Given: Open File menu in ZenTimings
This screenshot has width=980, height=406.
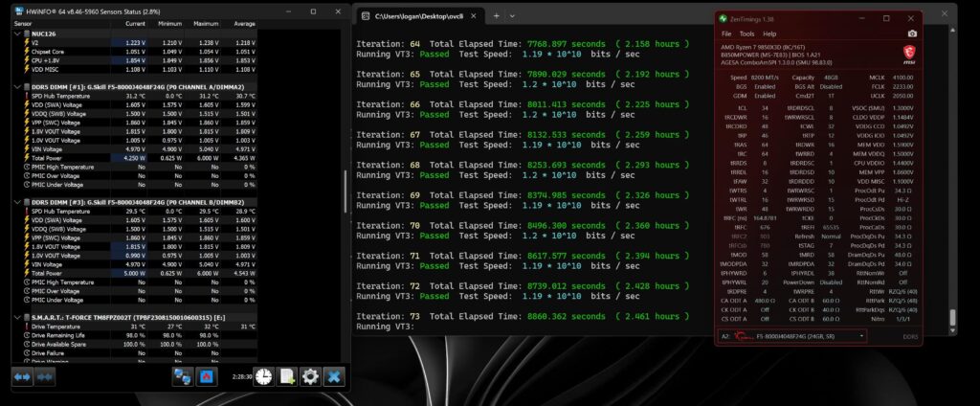Looking at the screenshot, I should [x=726, y=34].
